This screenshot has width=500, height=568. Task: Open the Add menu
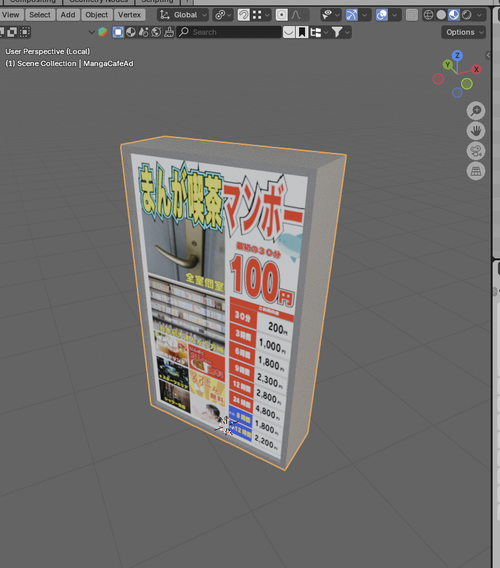(68, 15)
